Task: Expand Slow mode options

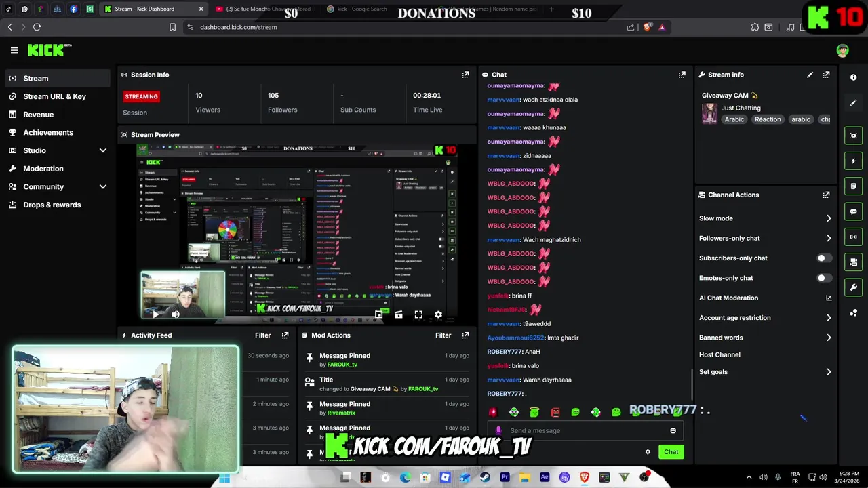Action: (828, 218)
